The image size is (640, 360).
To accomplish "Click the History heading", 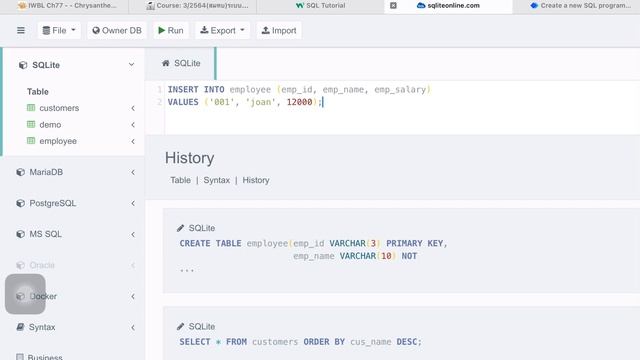I will coord(189,158).
